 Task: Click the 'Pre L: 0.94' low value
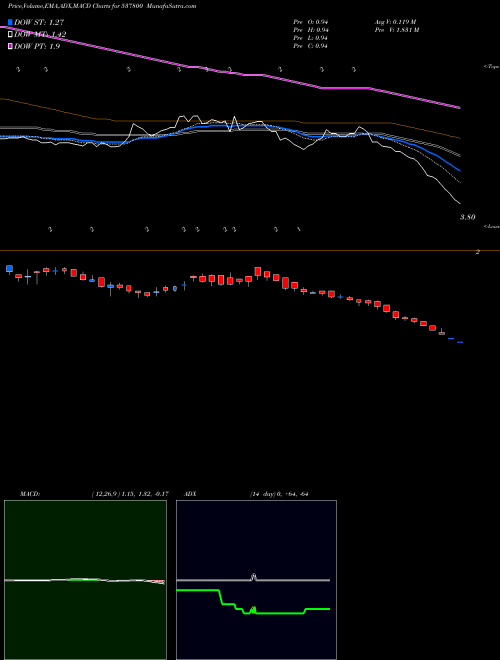tap(311, 38)
